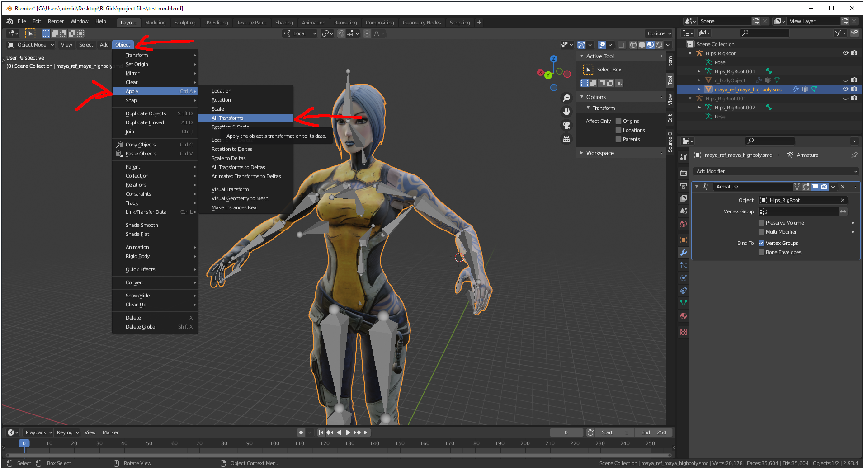Play the animation in reverse
The width and height of the screenshot is (868, 470).
pos(339,432)
